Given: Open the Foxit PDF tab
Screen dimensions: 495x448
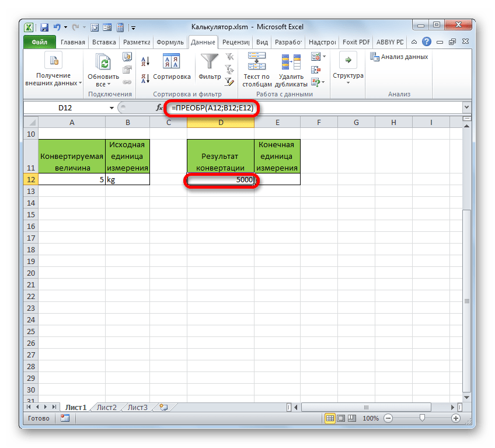Looking at the screenshot, I should [356, 42].
